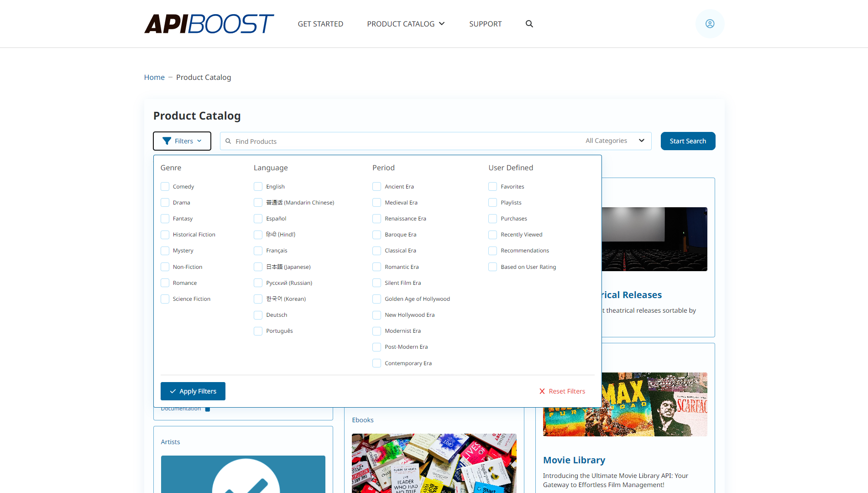Tick the Silent Film Era checkbox
868x493 pixels.
[376, 283]
